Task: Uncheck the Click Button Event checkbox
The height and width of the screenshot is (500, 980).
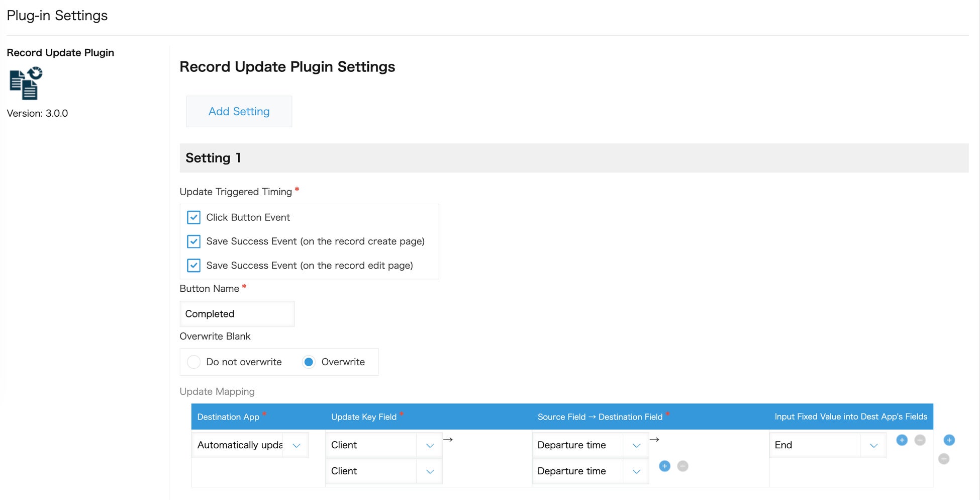Action: point(193,217)
